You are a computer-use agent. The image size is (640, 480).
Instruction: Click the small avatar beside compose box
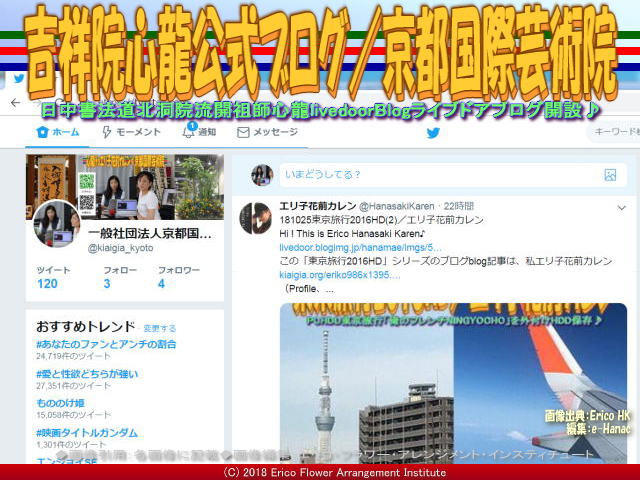(262, 175)
